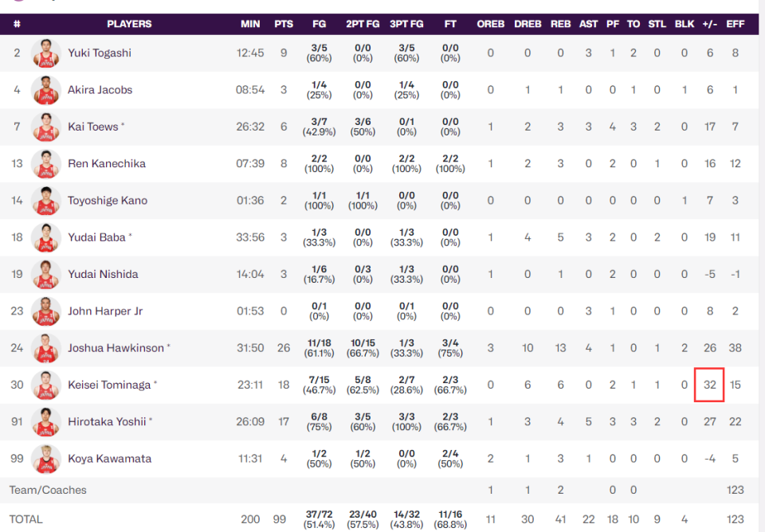Click Toyoshige Kano's player photo
Screen dimensions: 765x532
[46, 201]
